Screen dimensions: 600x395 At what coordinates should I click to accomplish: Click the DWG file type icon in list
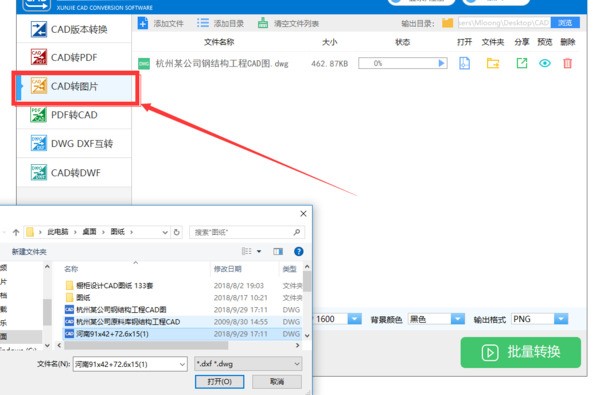[144, 64]
